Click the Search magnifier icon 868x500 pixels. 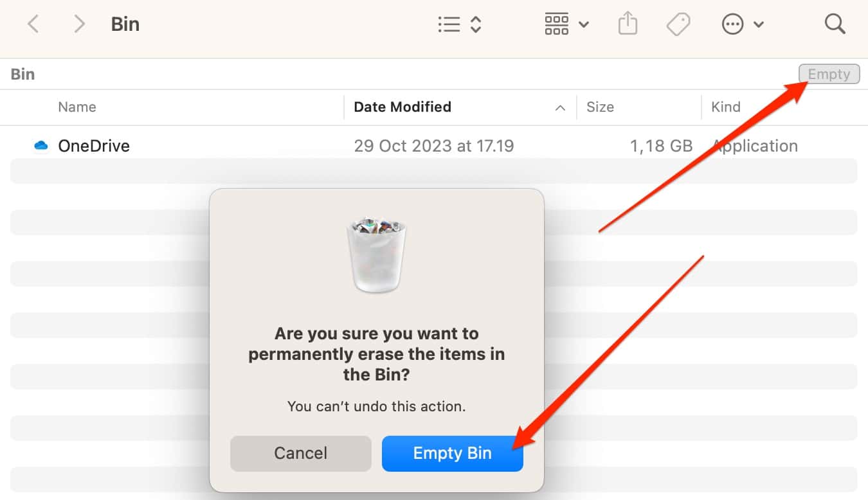point(835,24)
